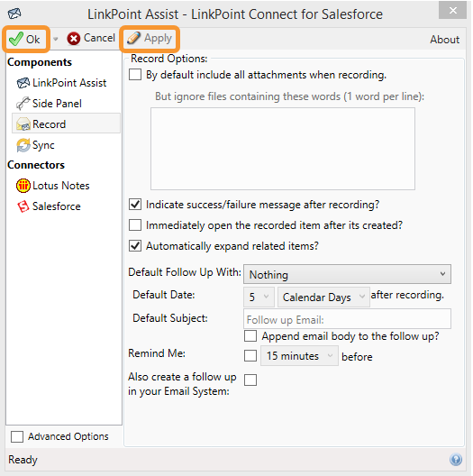Open the blue help icon in status bar

(456, 460)
